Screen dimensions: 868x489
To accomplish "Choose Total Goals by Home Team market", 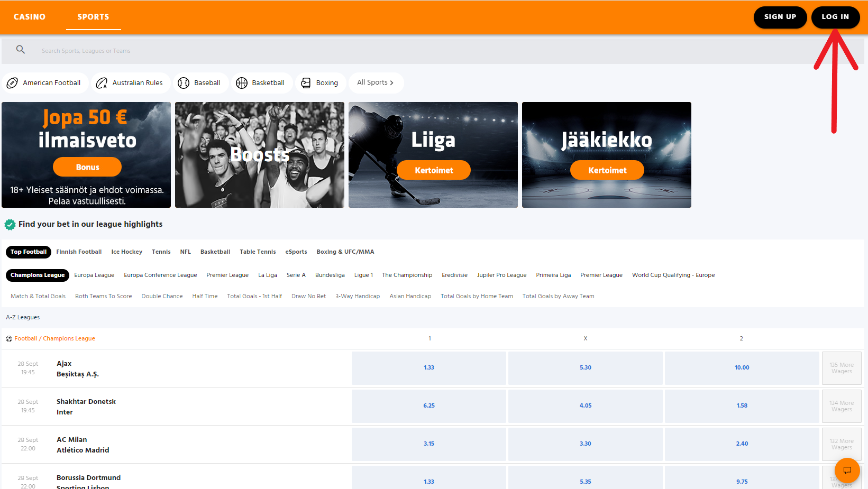I will coord(477,297).
